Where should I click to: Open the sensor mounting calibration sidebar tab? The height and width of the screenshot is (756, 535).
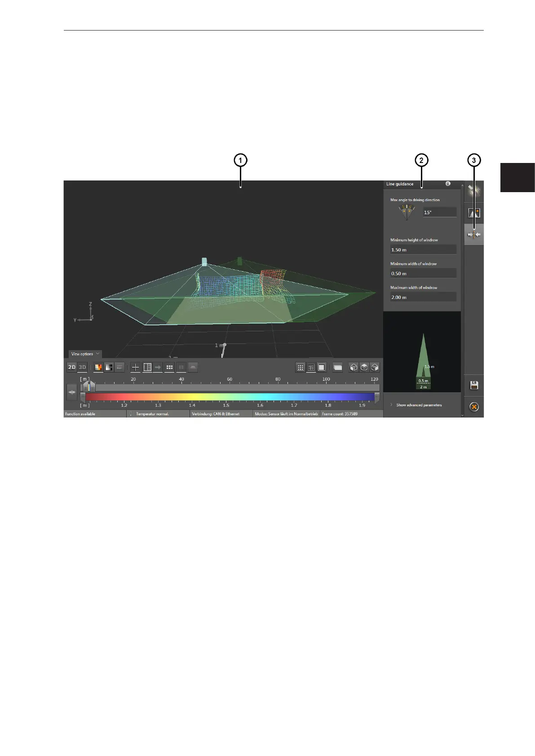(x=474, y=191)
